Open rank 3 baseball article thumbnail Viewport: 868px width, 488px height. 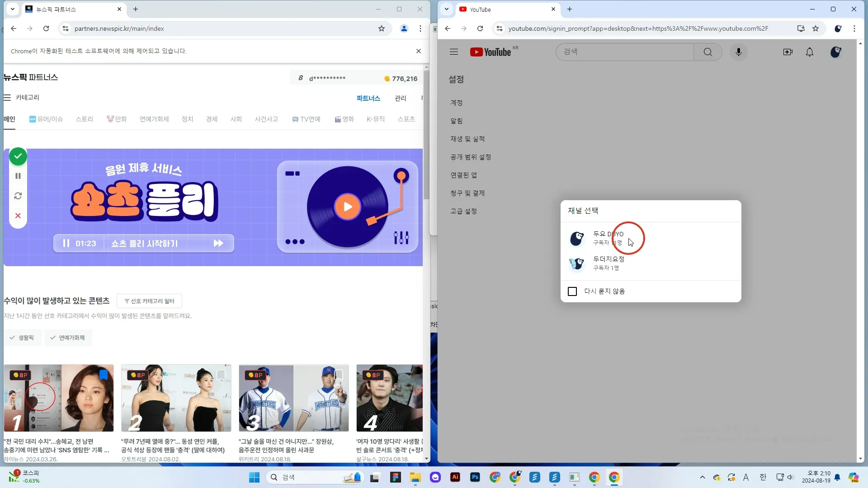[294, 398]
